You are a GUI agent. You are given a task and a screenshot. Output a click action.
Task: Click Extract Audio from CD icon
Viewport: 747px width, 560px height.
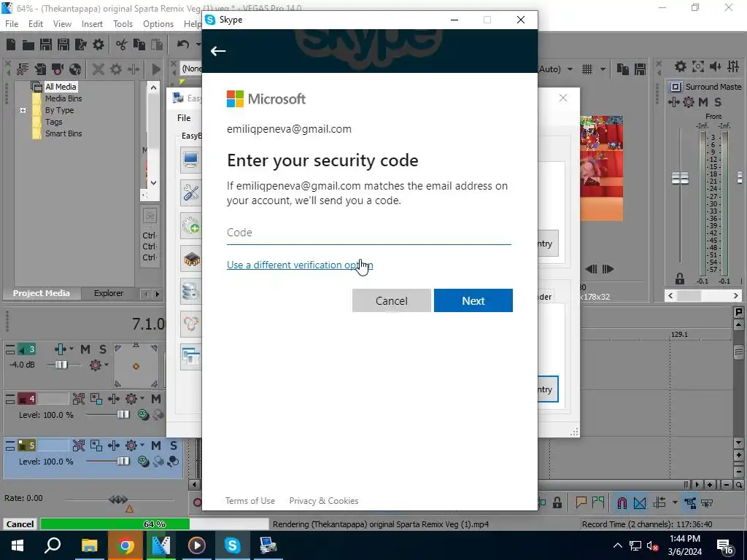point(75,69)
